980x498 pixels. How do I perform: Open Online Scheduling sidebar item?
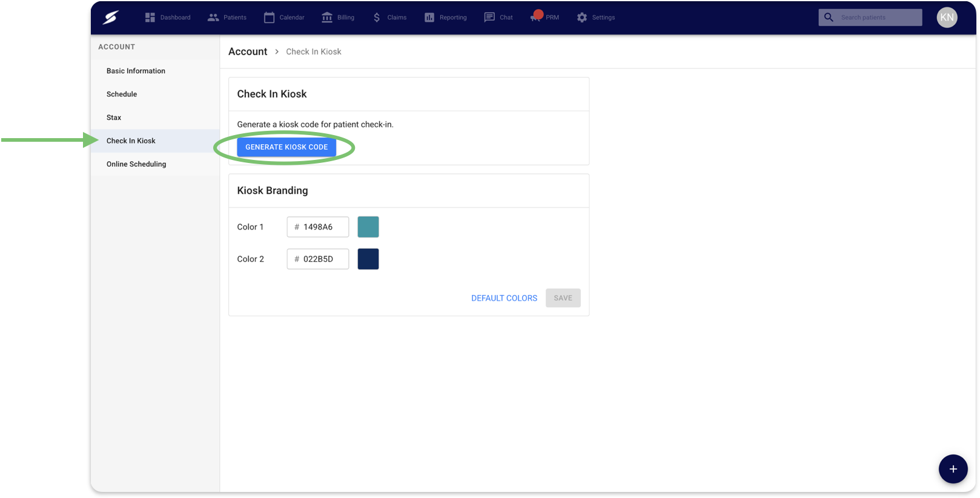tap(136, 164)
